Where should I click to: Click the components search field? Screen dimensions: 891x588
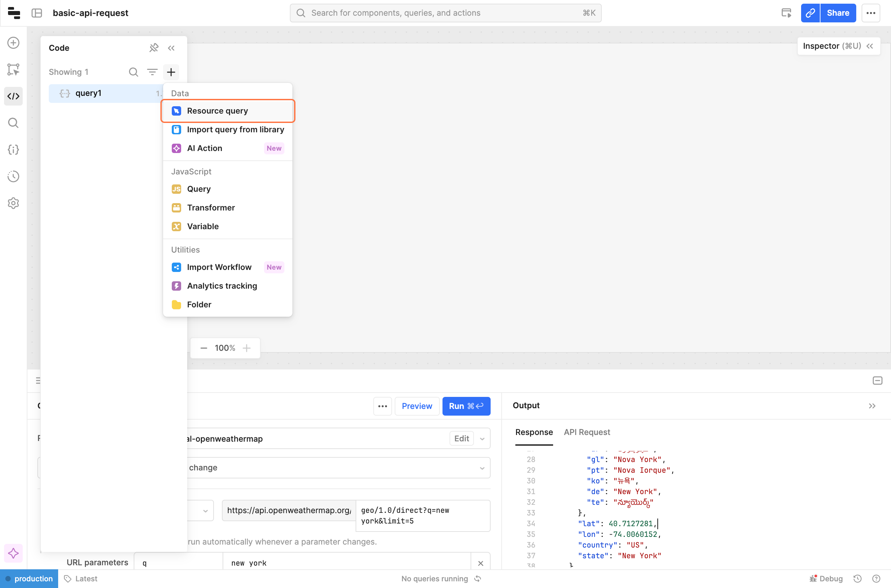click(445, 13)
